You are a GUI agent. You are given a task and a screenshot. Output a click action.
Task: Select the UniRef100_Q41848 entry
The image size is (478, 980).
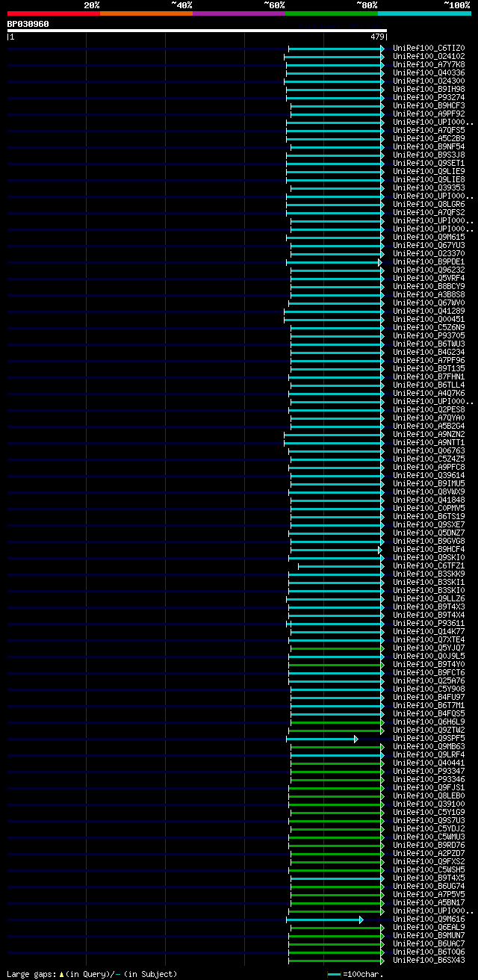429,500
